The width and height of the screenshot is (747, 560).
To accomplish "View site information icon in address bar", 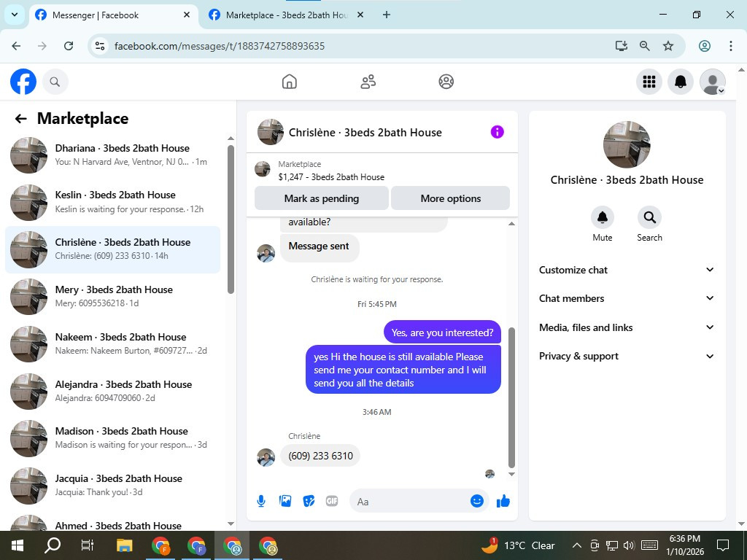I will coord(99,46).
